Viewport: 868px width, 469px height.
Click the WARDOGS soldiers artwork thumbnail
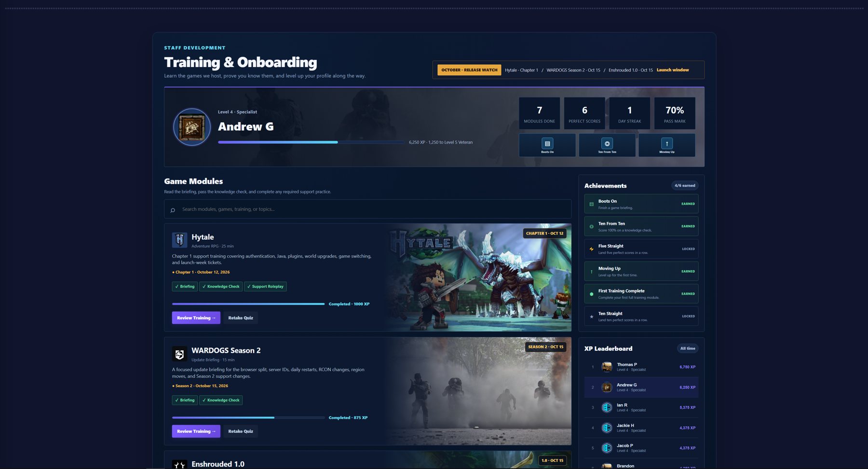(x=478, y=391)
